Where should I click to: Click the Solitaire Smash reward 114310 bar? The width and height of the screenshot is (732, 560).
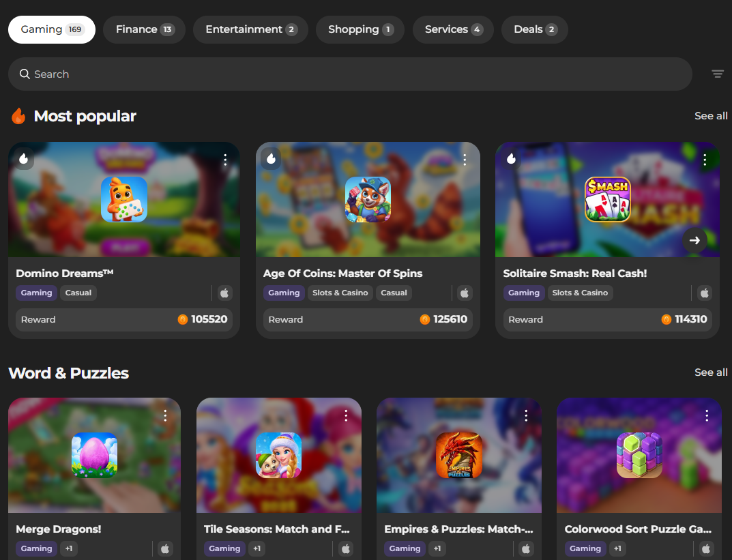[608, 320]
